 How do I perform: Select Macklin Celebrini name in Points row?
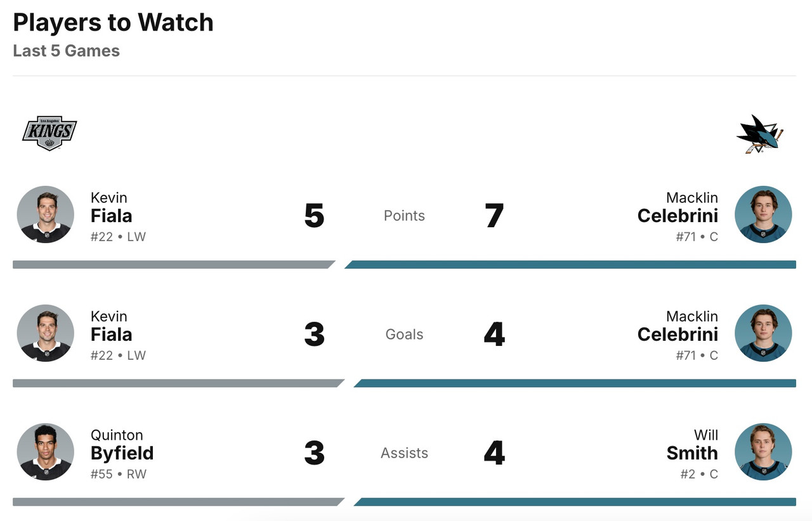(x=678, y=216)
